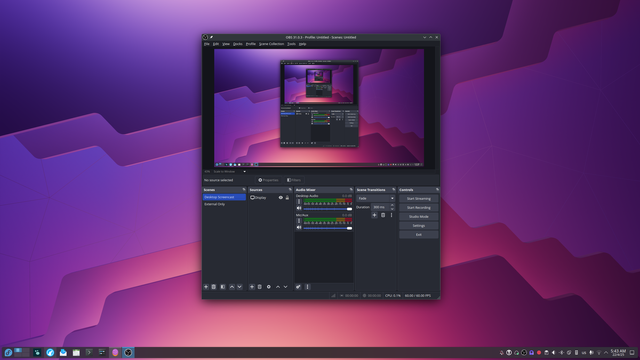Open the Fade transition dropdown
Screen dimensions: 640x360
click(x=376, y=198)
